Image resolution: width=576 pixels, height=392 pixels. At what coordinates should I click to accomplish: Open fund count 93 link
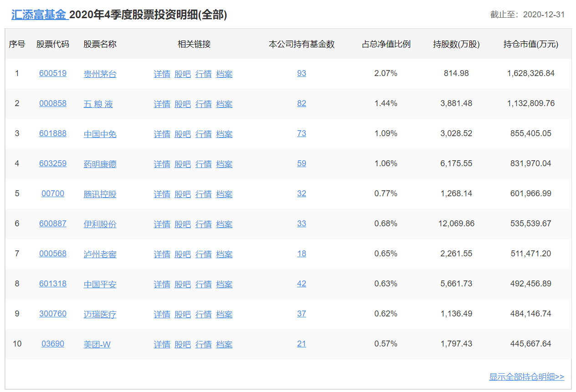coord(302,73)
